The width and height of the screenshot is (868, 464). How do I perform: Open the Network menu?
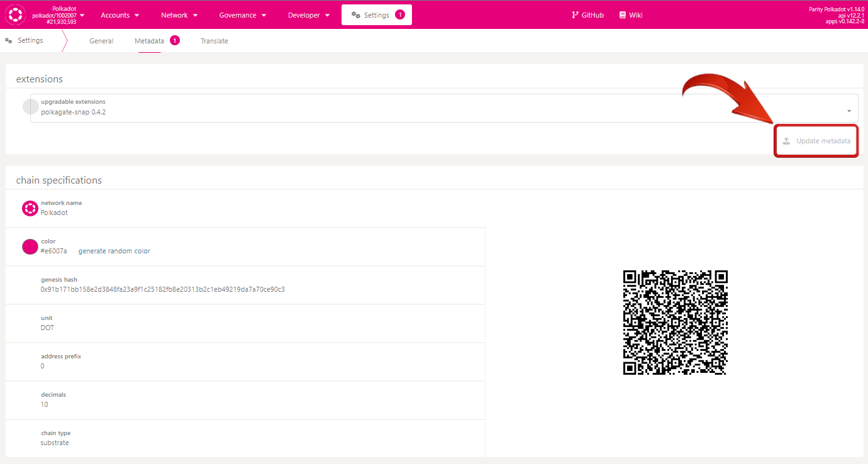(x=179, y=15)
